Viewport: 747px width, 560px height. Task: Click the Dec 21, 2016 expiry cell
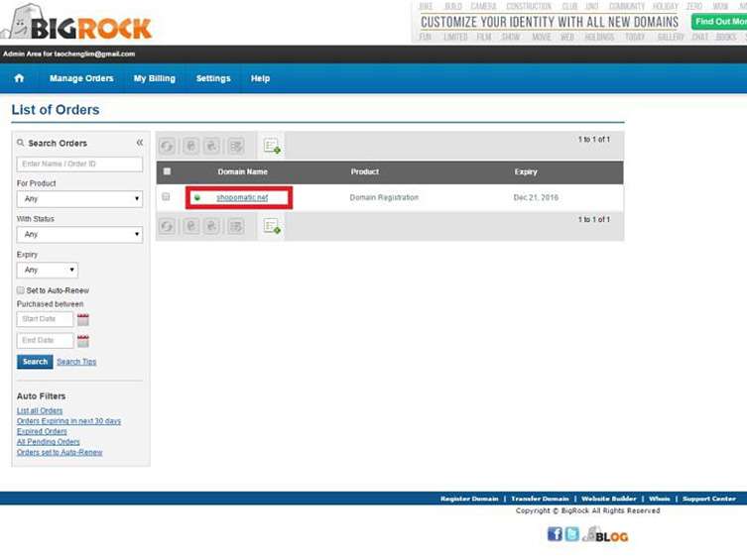pos(536,197)
